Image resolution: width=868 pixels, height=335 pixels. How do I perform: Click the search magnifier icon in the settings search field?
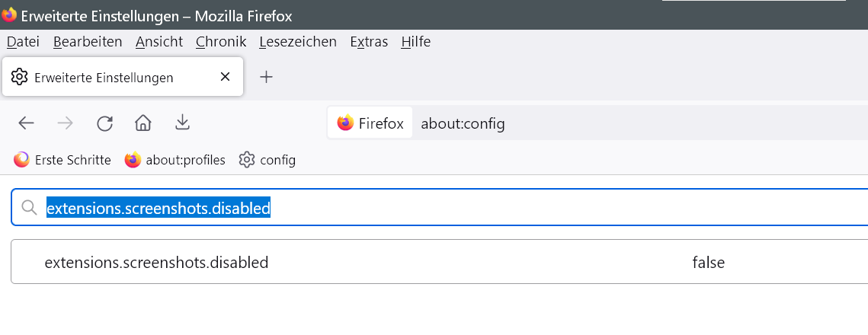tap(30, 208)
